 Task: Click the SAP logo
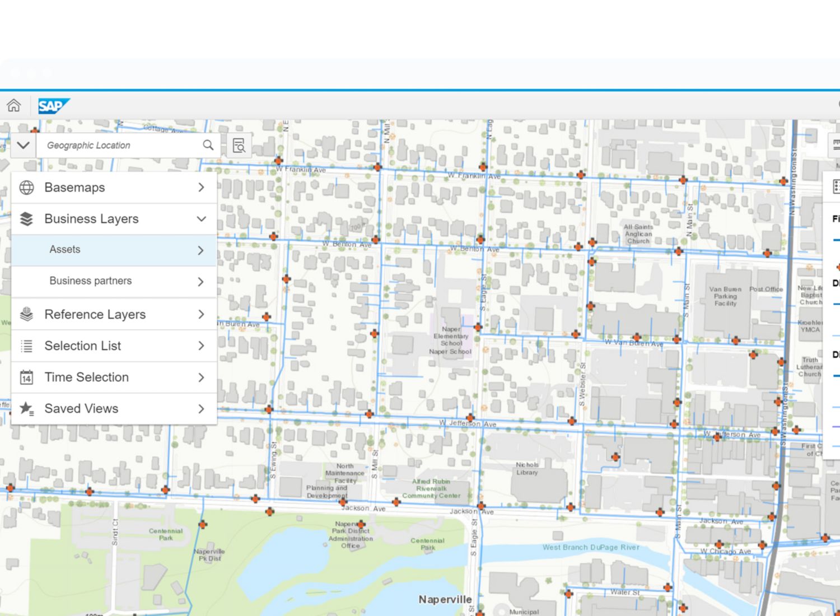tap(53, 106)
